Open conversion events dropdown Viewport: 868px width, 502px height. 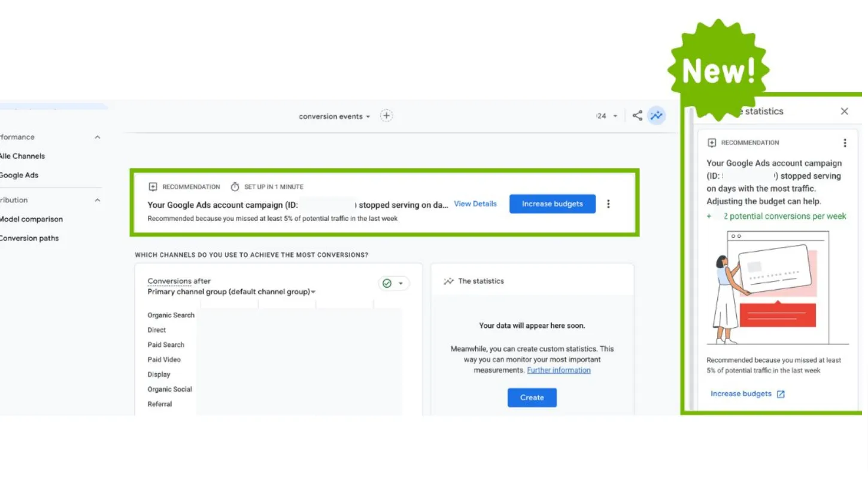(x=335, y=116)
